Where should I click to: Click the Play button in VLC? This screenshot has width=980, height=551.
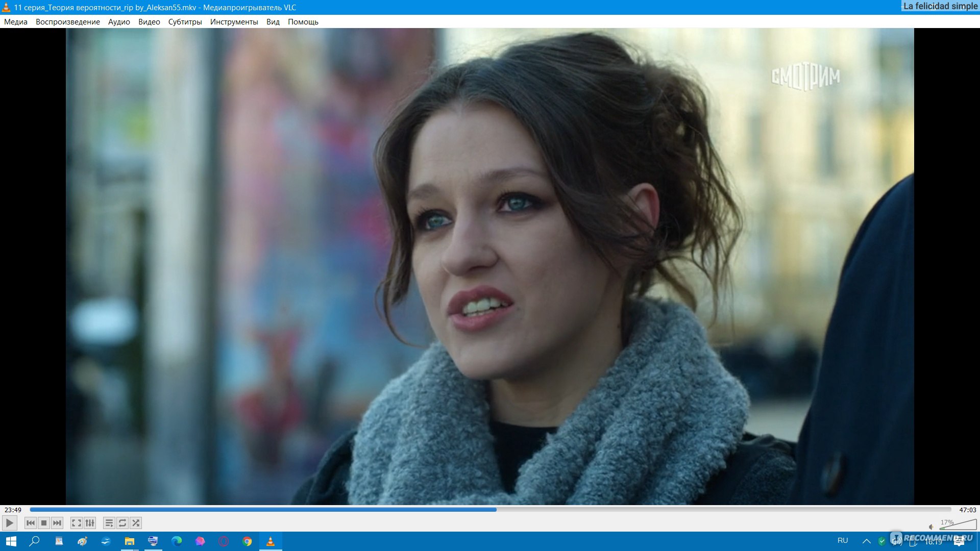point(9,523)
